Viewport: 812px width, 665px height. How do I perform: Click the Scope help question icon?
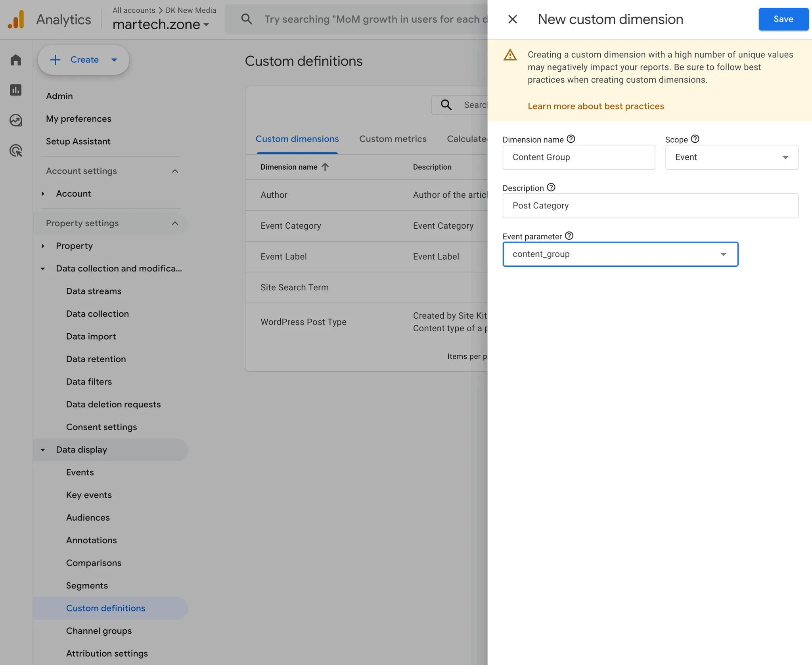(x=695, y=139)
